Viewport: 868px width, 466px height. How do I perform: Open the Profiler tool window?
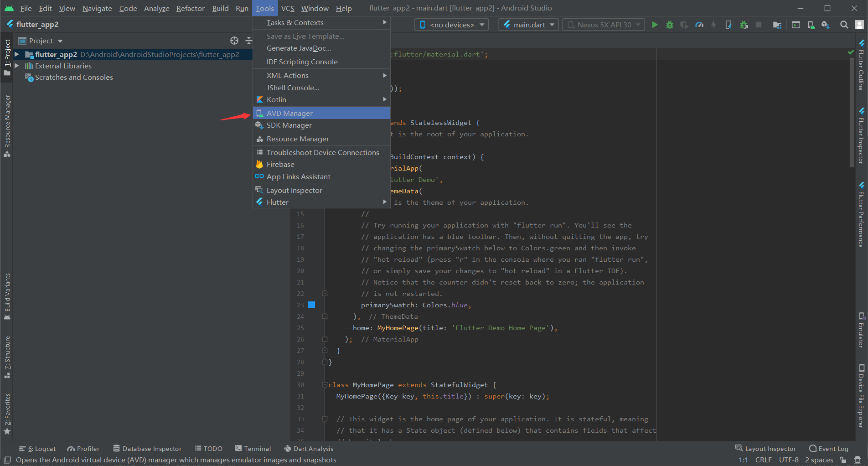click(x=83, y=449)
